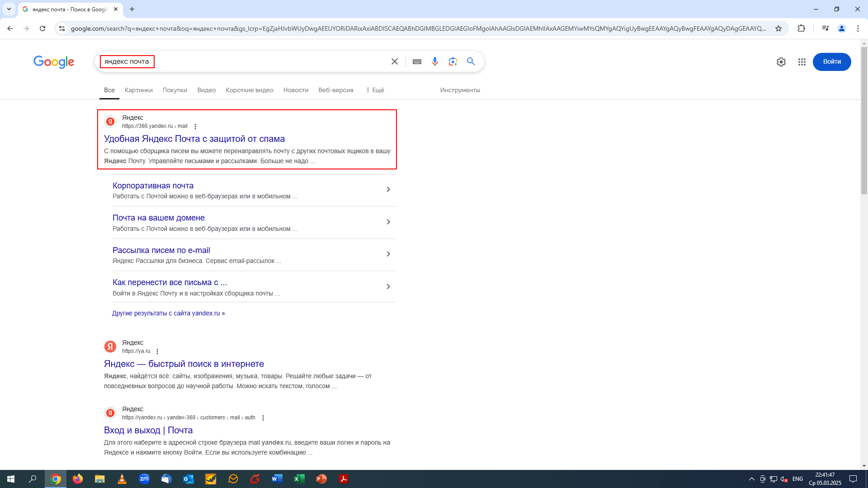Viewport: 868px width, 488px height.
Task: Go to Google homepage via logo
Action: [x=54, y=62]
